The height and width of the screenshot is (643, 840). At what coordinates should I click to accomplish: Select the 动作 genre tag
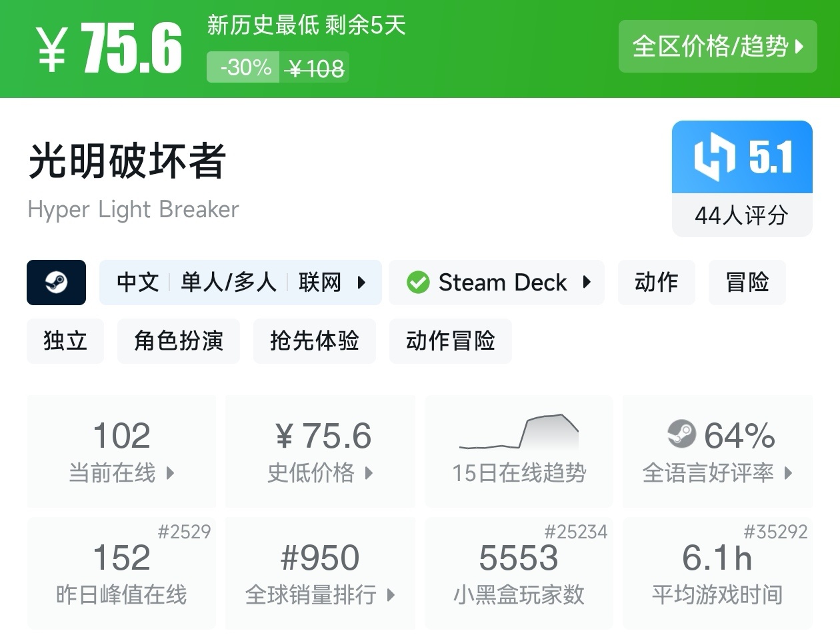[656, 283]
